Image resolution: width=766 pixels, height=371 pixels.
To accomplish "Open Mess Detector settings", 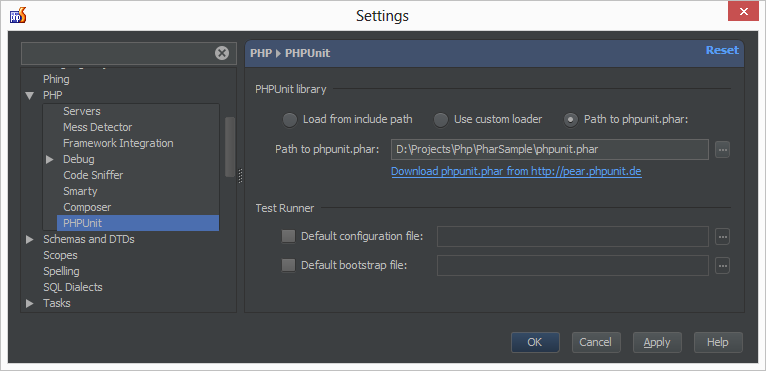I will 98,127.
